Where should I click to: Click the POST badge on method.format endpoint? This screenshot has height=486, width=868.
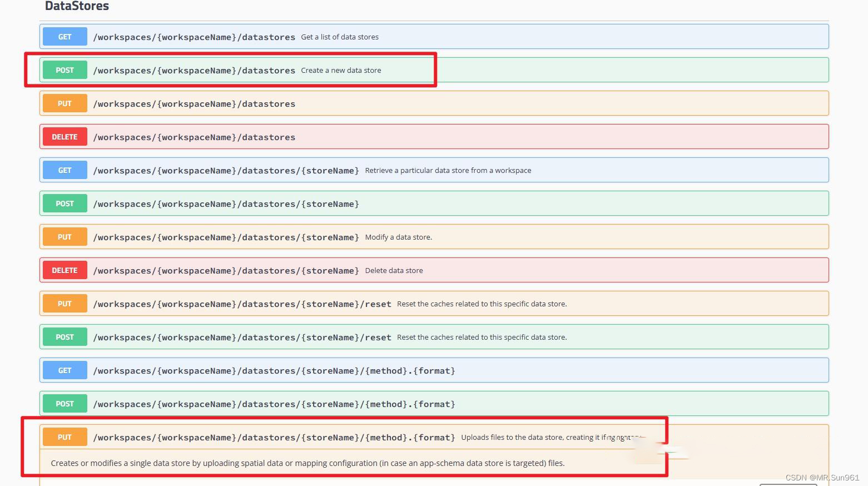pyautogui.click(x=65, y=403)
